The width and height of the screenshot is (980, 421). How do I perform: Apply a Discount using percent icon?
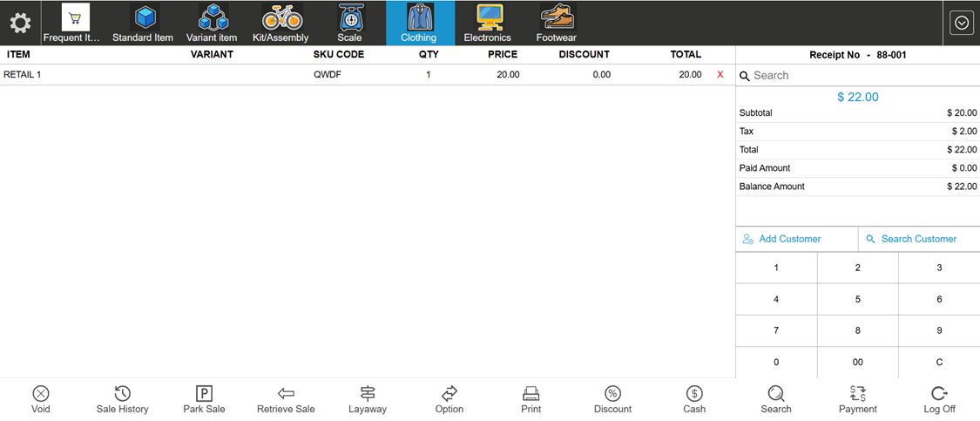point(612,394)
